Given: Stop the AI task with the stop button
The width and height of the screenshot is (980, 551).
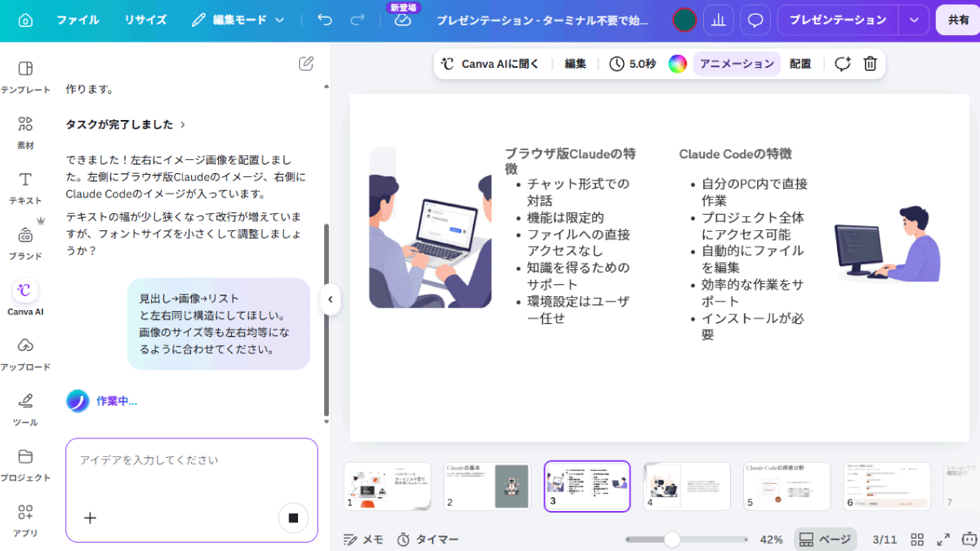Looking at the screenshot, I should (x=293, y=518).
